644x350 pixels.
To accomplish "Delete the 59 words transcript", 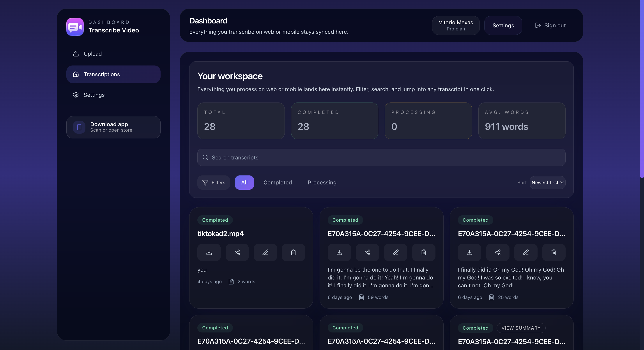I will tap(423, 253).
